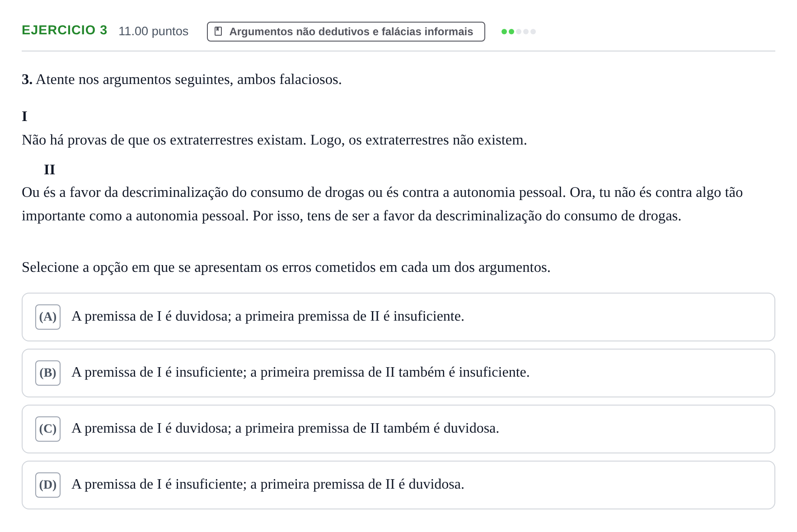Click the 'EJERCICIO 3' heading
797x532 pixels.
pos(65,30)
